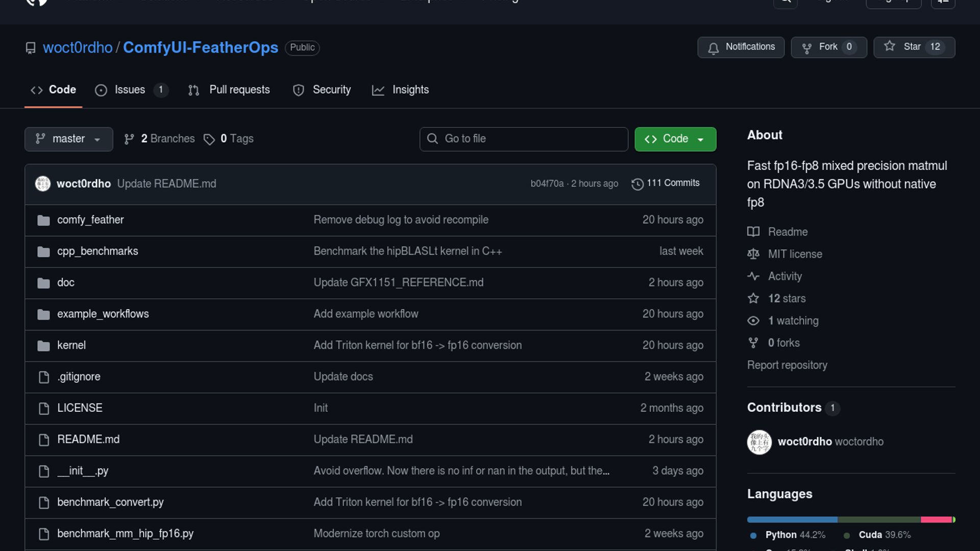Open the kernel folder

(x=71, y=345)
